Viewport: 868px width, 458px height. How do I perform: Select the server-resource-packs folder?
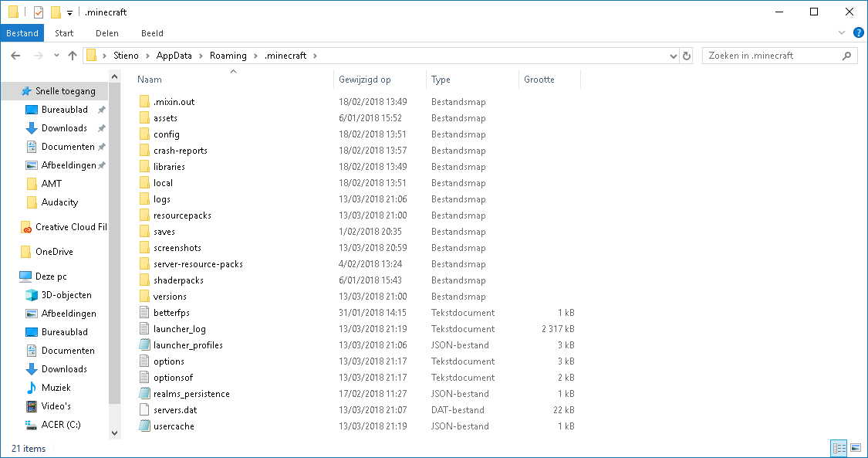click(198, 264)
